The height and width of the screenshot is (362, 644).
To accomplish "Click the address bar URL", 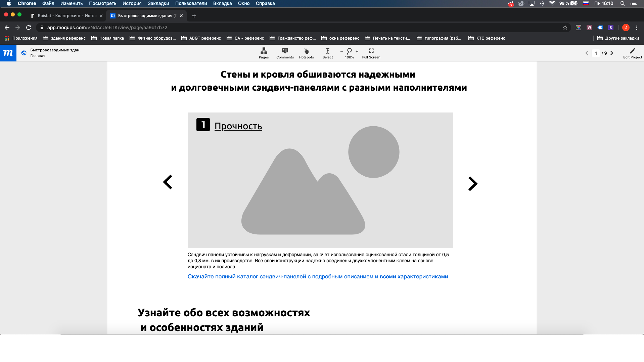I will 107,28.
